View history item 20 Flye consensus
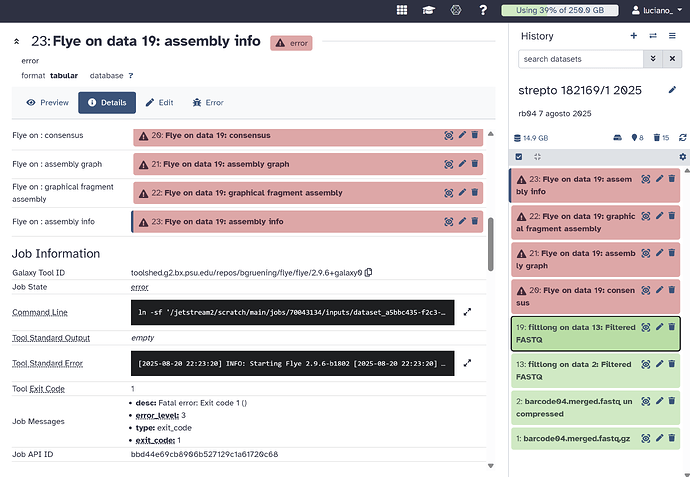Screen dimensions: 690x477 (646, 290)
